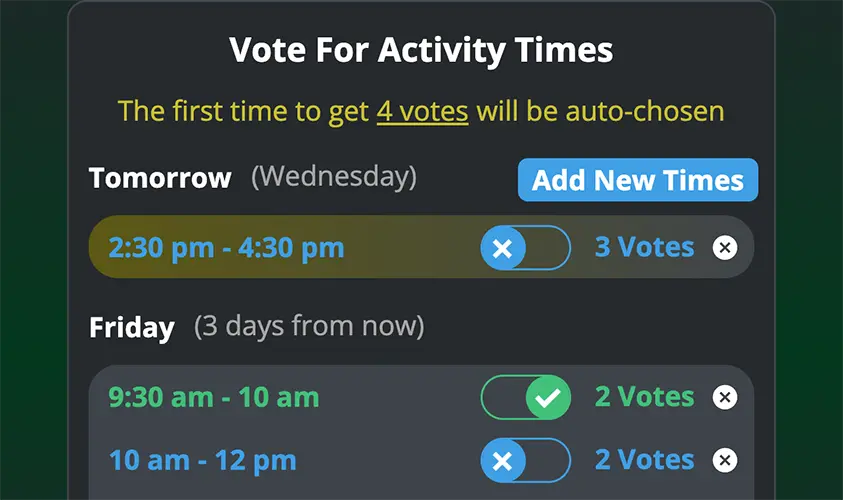Viewport: 843px width, 500px height.
Task: Select the 9:30 am - 10 am label
Action: tap(214, 397)
